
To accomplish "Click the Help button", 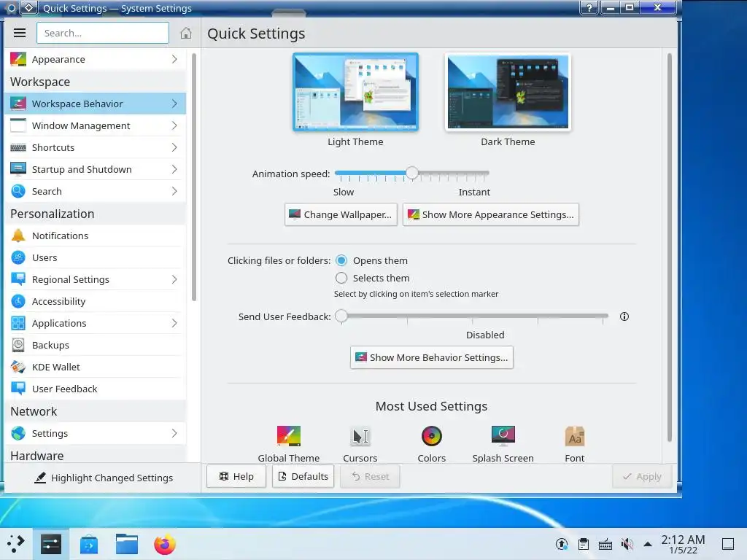I will 236,476.
